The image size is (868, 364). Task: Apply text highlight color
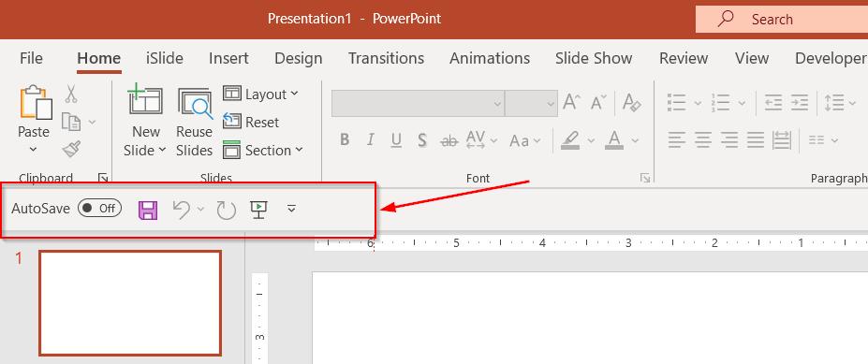(570, 140)
